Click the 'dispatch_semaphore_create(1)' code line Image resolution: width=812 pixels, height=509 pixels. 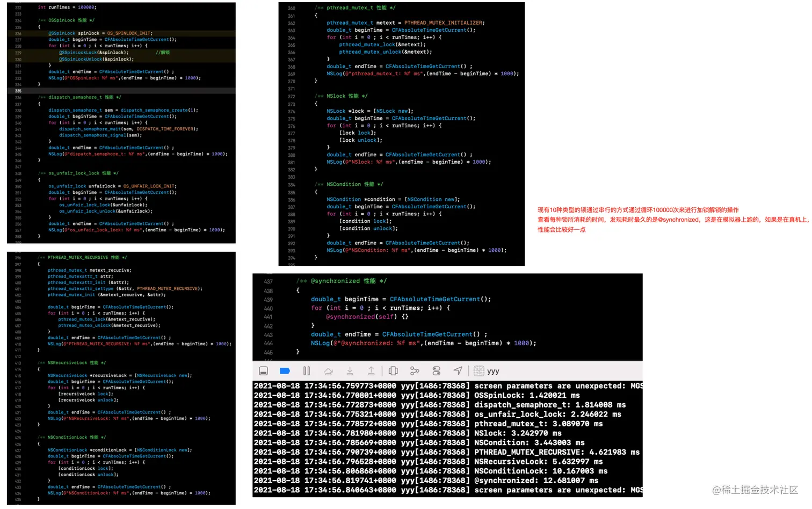pyautogui.click(x=123, y=110)
